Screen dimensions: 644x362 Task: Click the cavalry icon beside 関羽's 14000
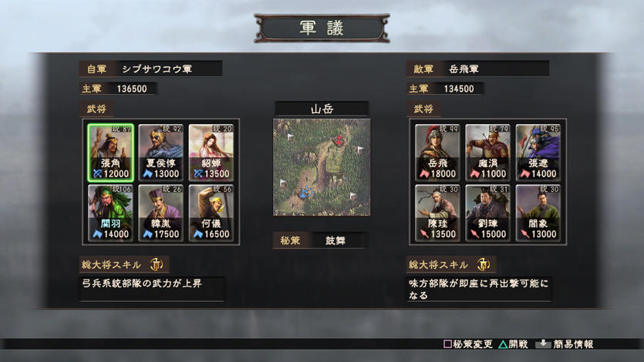(97, 234)
